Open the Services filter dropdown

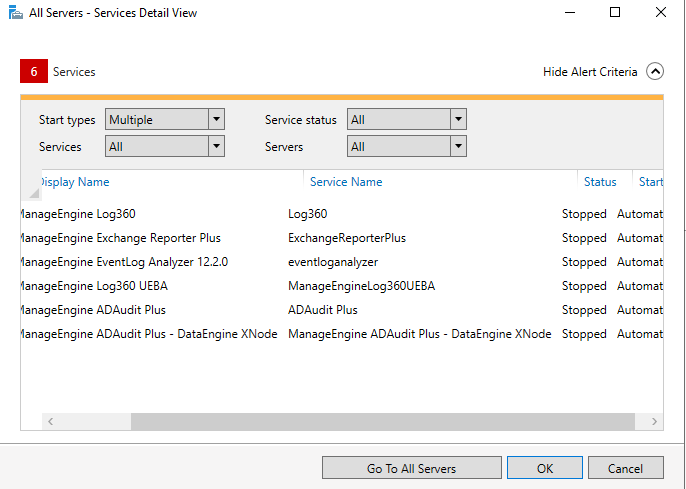(x=165, y=146)
